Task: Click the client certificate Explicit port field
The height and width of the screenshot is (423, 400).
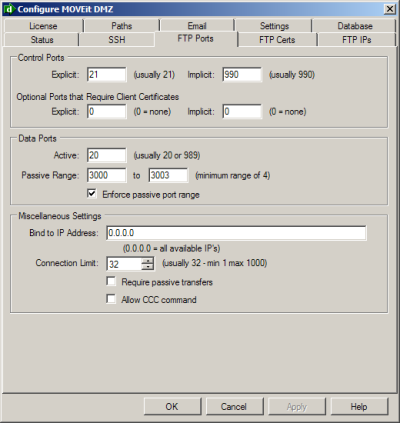Action: (x=107, y=111)
